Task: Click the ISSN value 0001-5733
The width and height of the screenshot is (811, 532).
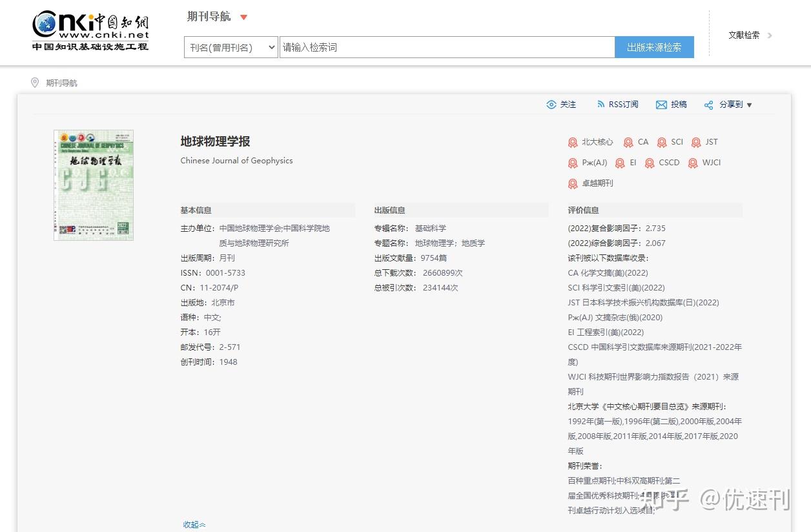Action: [225, 273]
